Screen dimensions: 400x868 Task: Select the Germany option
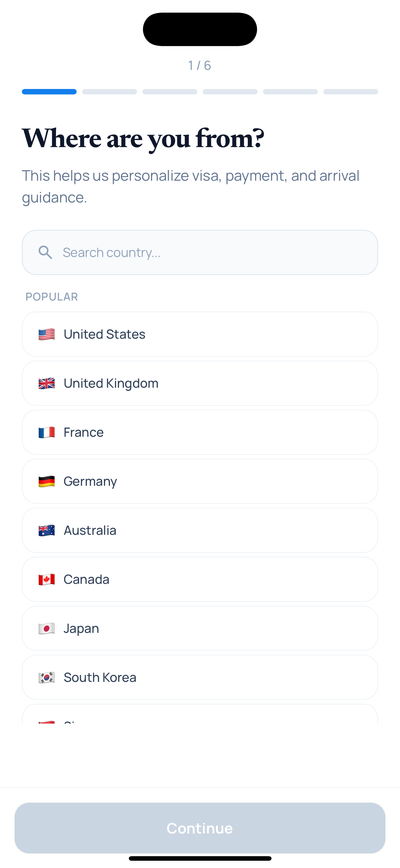click(200, 482)
